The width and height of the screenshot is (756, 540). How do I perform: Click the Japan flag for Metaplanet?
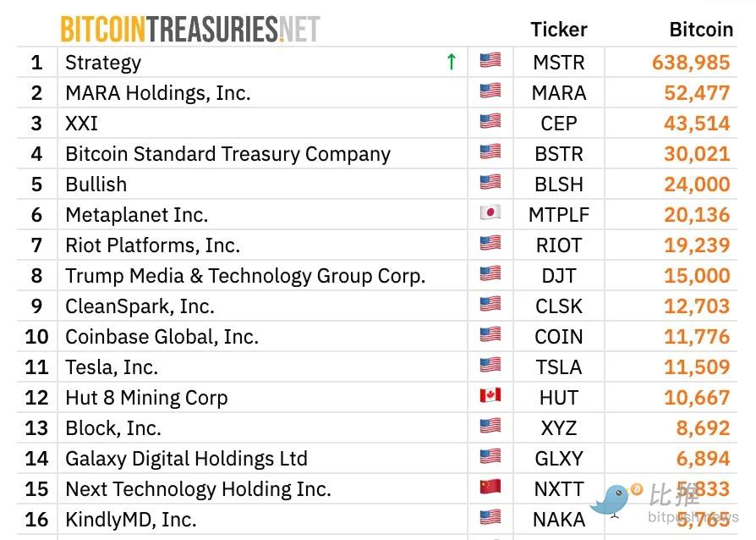[490, 213]
